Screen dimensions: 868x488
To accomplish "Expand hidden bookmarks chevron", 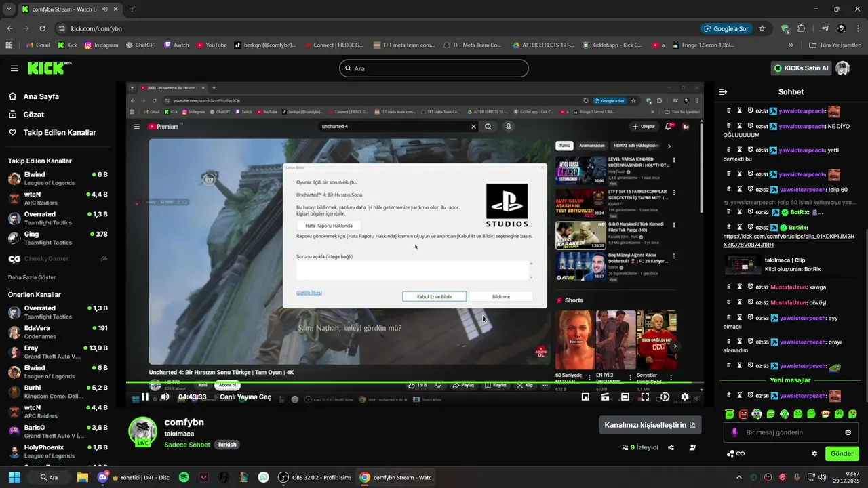I will pyautogui.click(x=791, y=45).
